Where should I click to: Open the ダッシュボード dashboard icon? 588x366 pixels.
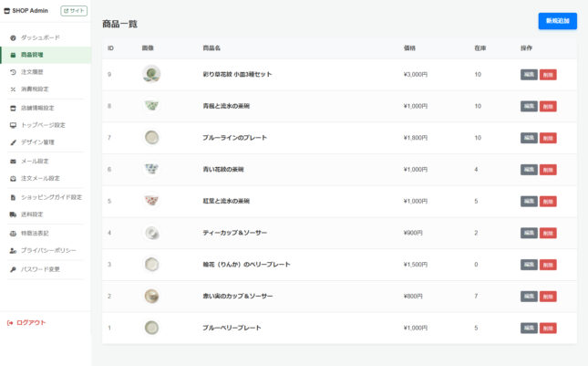point(13,38)
